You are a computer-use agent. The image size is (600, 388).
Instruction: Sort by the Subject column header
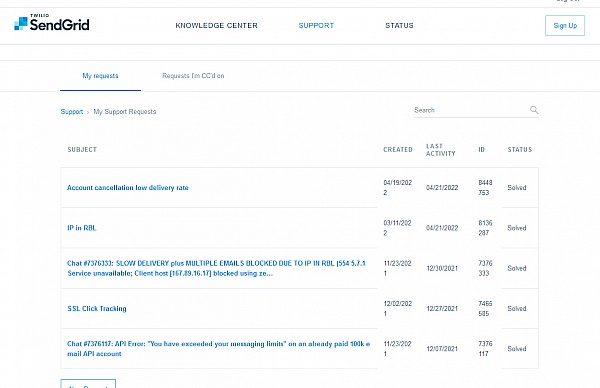click(82, 150)
